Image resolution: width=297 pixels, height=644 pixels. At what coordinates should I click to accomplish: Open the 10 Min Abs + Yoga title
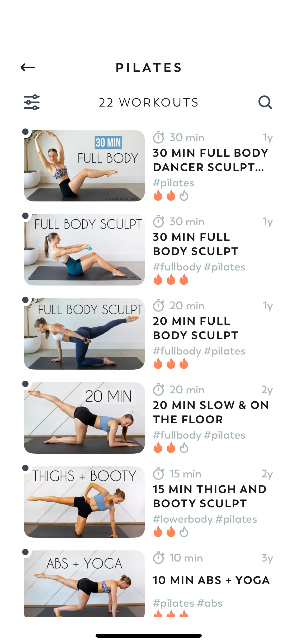click(211, 580)
